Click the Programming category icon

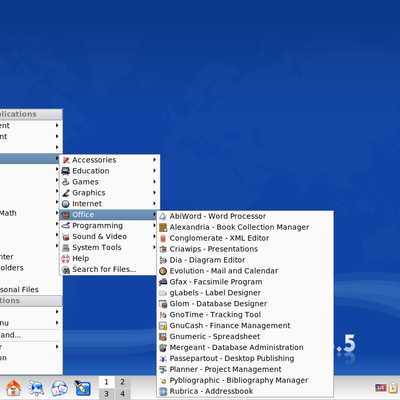[x=66, y=226]
